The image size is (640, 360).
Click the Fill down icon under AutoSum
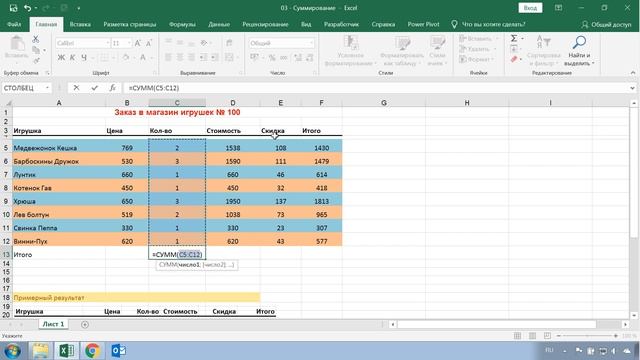point(514,49)
